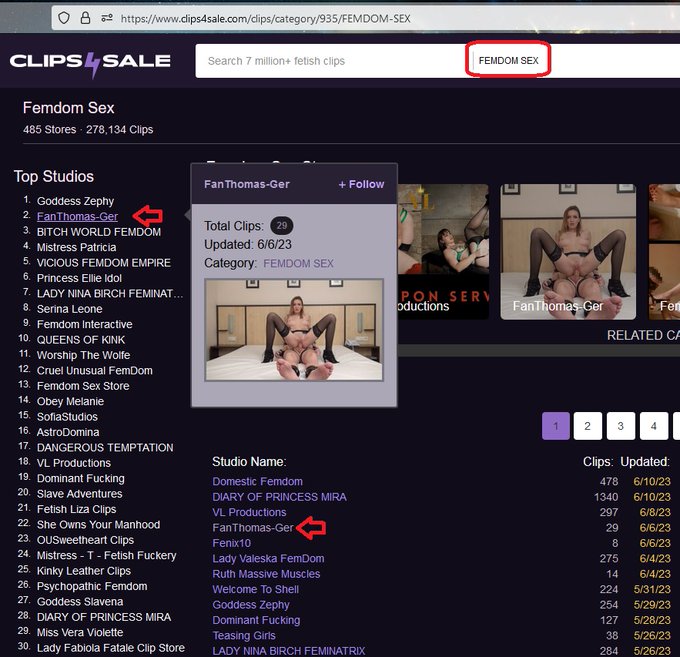
Task: Open SofiaStudios in Top Studios
Action: pyautogui.click(x=67, y=417)
